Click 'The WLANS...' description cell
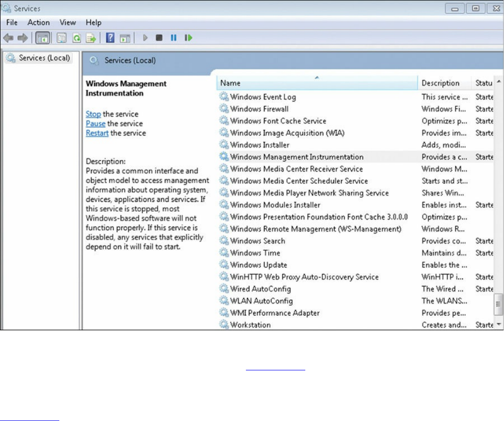504x421 pixels. [444, 301]
